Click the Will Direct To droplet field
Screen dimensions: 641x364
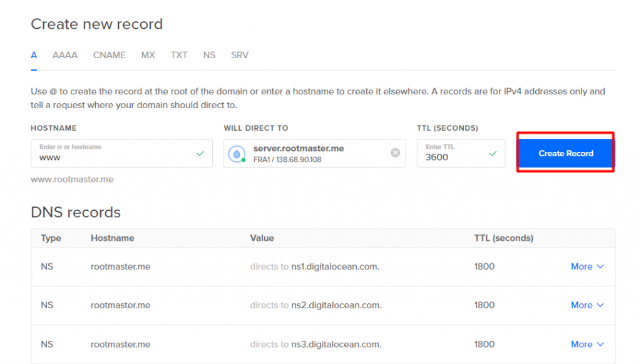click(x=314, y=153)
